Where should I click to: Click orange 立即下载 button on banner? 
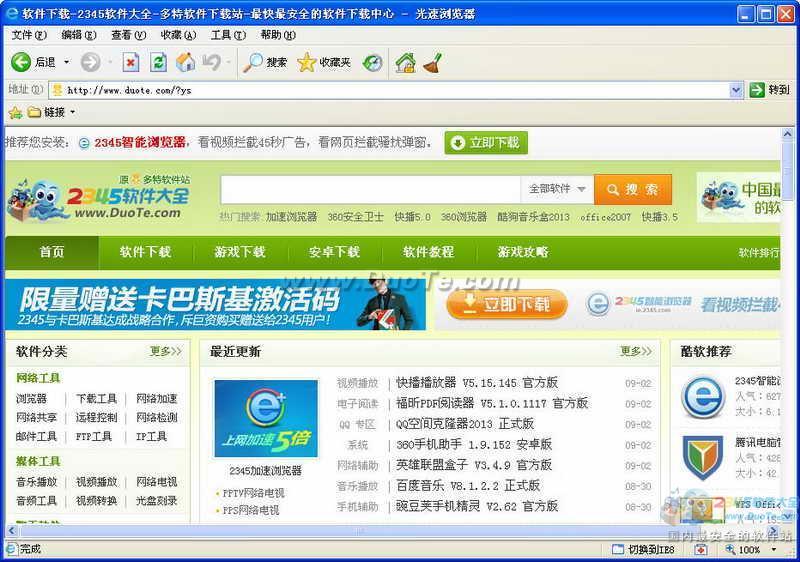pyautogui.click(x=507, y=304)
